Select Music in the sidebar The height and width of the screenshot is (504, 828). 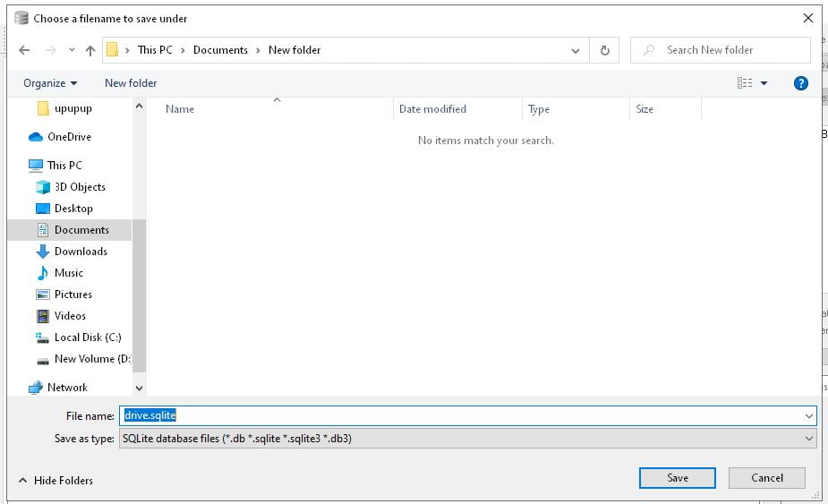click(x=68, y=273)
